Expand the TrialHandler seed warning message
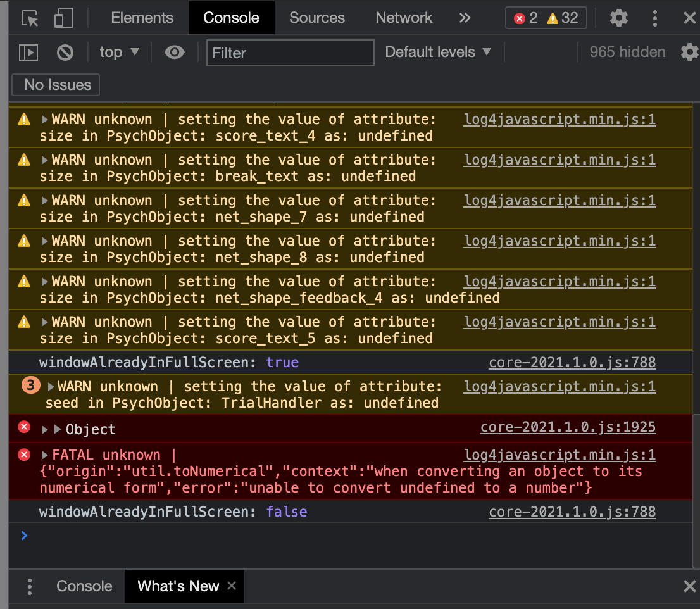The height and width of the screenshot is (609, 700). coord(51,387)
